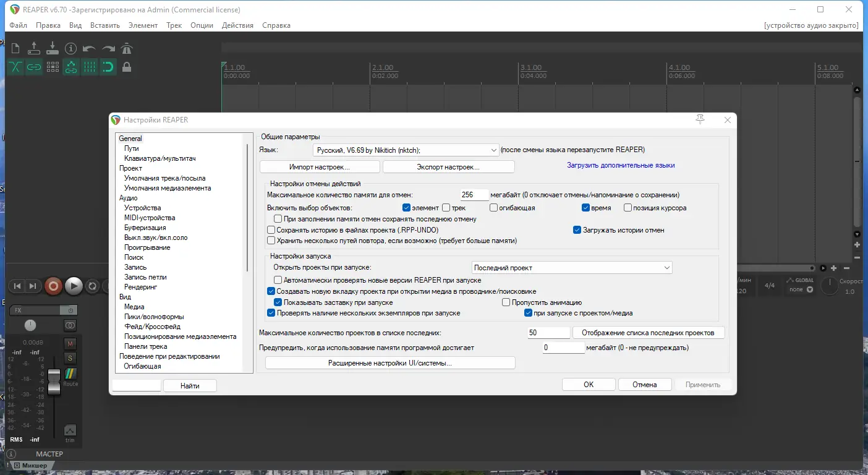
Task: Click 'Отображение списка последних проектов' button
Action: pyautogui.click(x=649, y=333)
